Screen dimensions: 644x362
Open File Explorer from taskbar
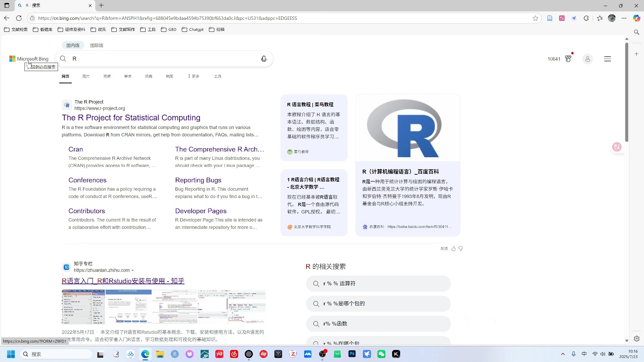160,354
